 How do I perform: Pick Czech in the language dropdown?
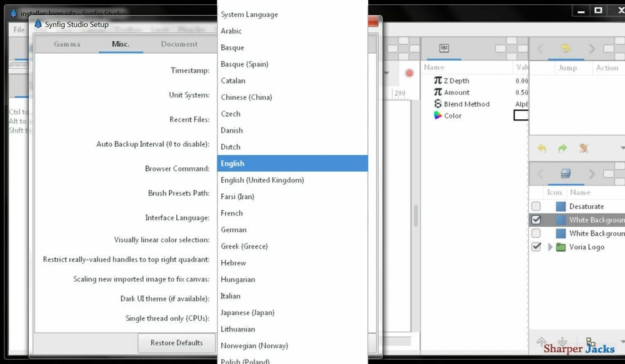[292, 114]
